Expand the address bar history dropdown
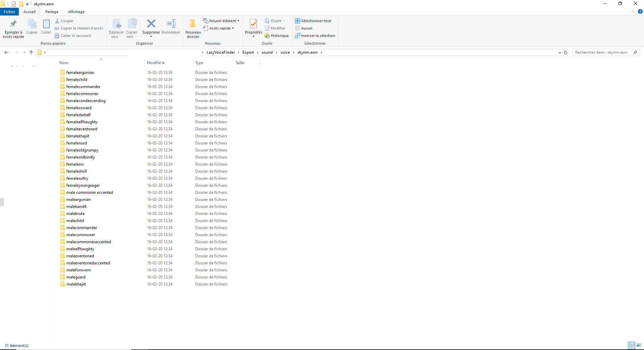This screenshot has width=644, height=350. coord(559,52)
